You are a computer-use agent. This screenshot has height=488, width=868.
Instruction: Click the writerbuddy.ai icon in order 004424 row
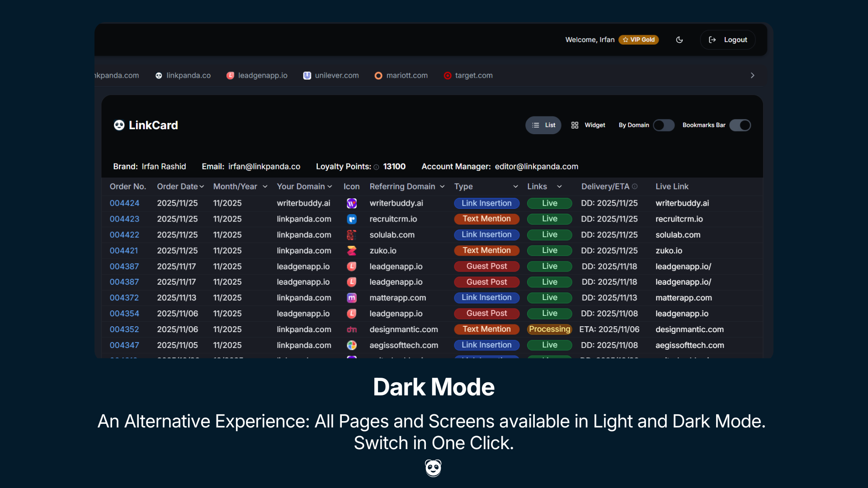coord(352,203)
